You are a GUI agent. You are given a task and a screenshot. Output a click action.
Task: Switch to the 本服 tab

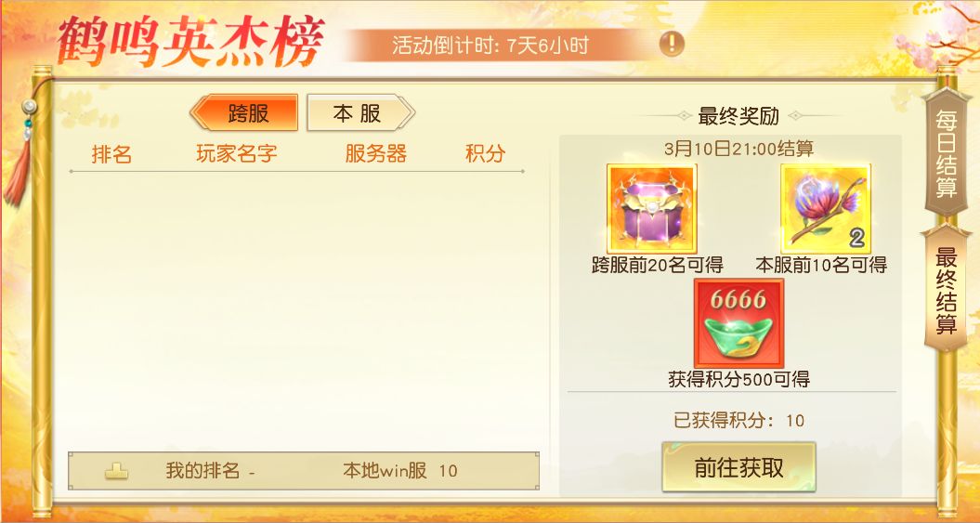click(360, 113)
